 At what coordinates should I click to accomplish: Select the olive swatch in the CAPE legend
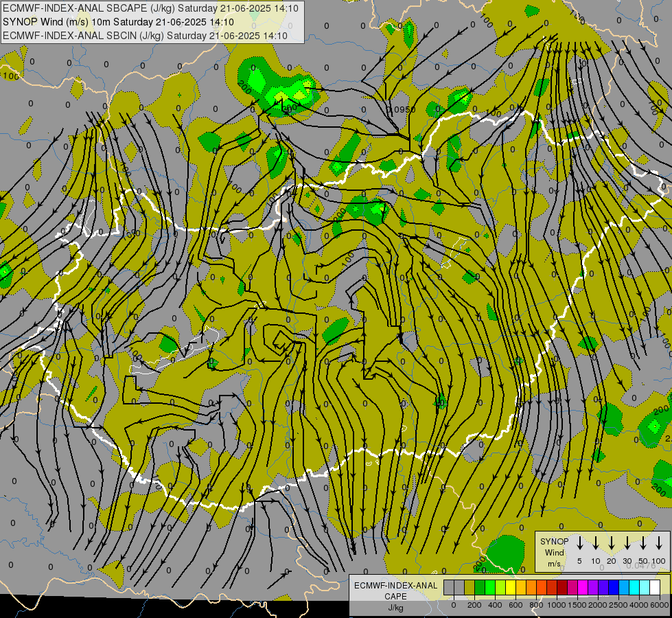click(x=470, y=587)
